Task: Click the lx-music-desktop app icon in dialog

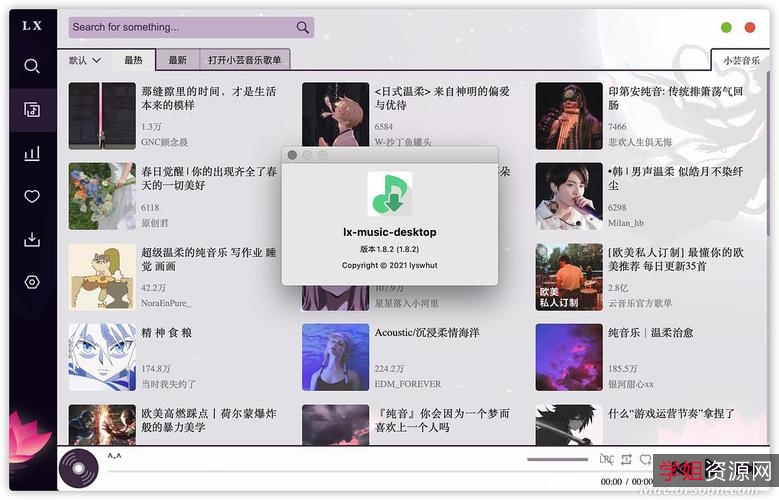Action: pyautogui.click(x=390, y=194)
